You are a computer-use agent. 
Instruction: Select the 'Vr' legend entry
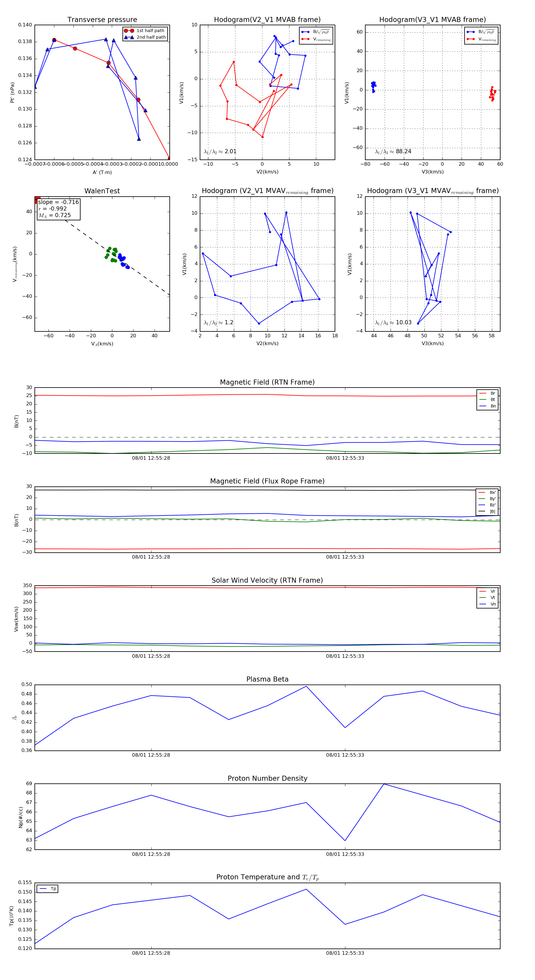tap(487, 591)
